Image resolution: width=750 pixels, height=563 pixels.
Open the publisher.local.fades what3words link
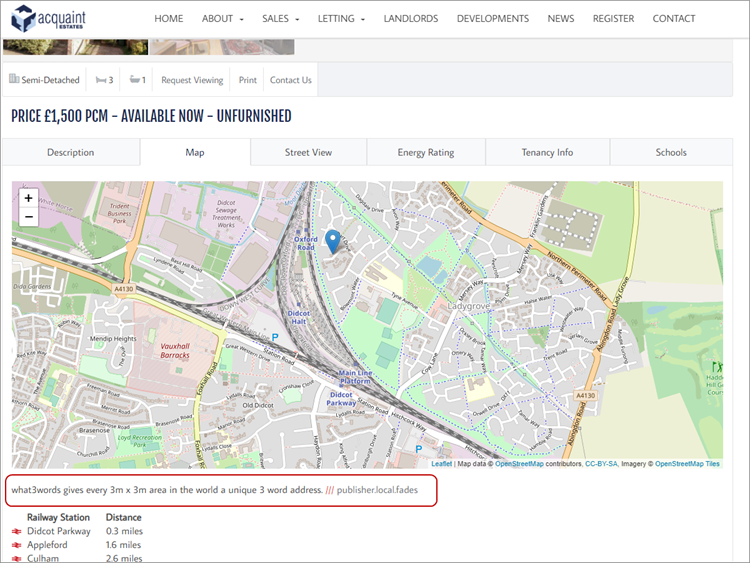tap(377, 491)
